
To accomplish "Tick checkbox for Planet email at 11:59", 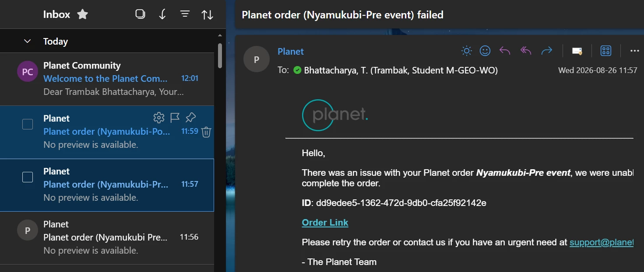I will 28,124.
